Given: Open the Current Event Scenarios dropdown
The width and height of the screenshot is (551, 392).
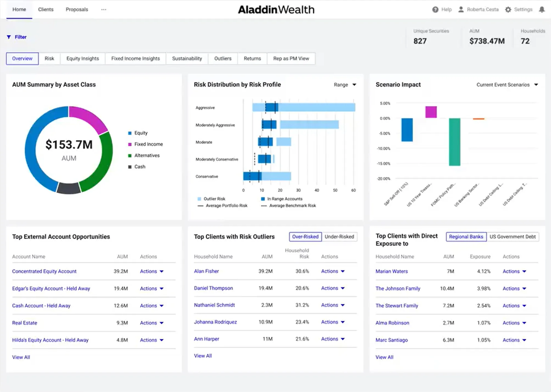Looking at the screenshot, I should [507, 85].
